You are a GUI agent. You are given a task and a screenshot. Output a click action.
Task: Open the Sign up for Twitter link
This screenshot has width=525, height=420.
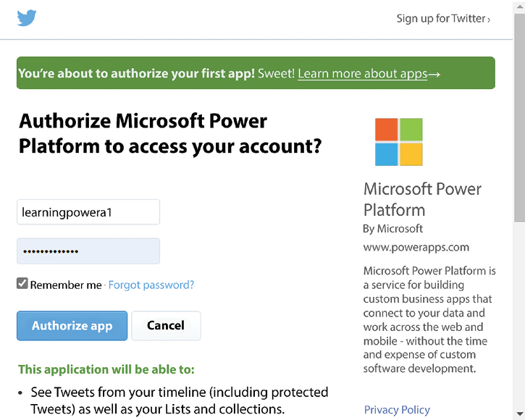pyautogui.click(x=443, y=18)
